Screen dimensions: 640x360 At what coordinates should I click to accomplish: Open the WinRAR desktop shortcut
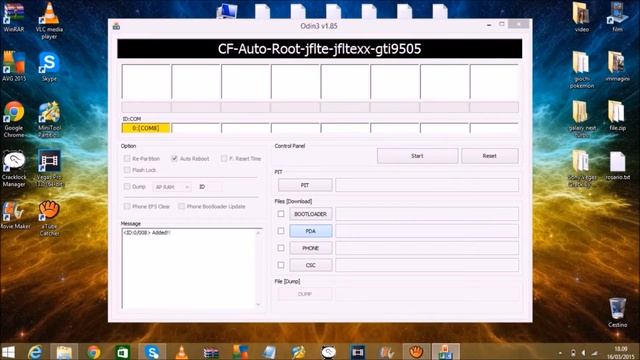pyautogui.click(x=13, y=17)
